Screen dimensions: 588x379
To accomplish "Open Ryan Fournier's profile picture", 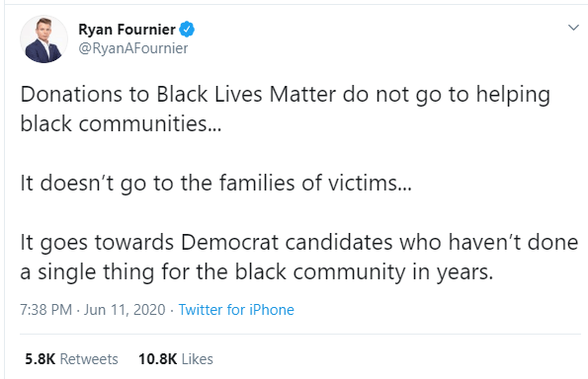I will (43, 38).
